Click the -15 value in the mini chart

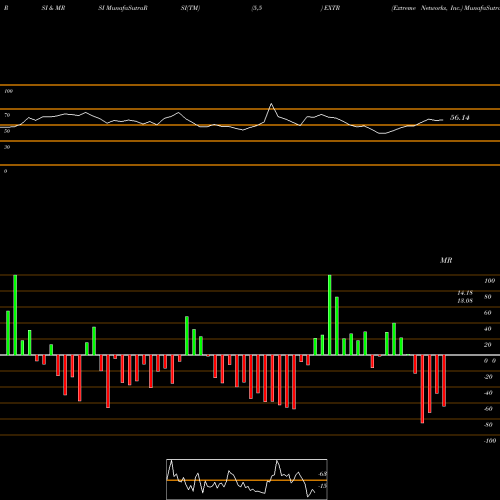[x=322, y=486]
